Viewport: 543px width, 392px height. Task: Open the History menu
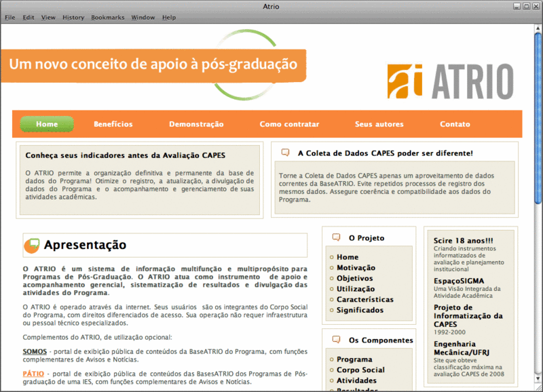click(73, 18)
